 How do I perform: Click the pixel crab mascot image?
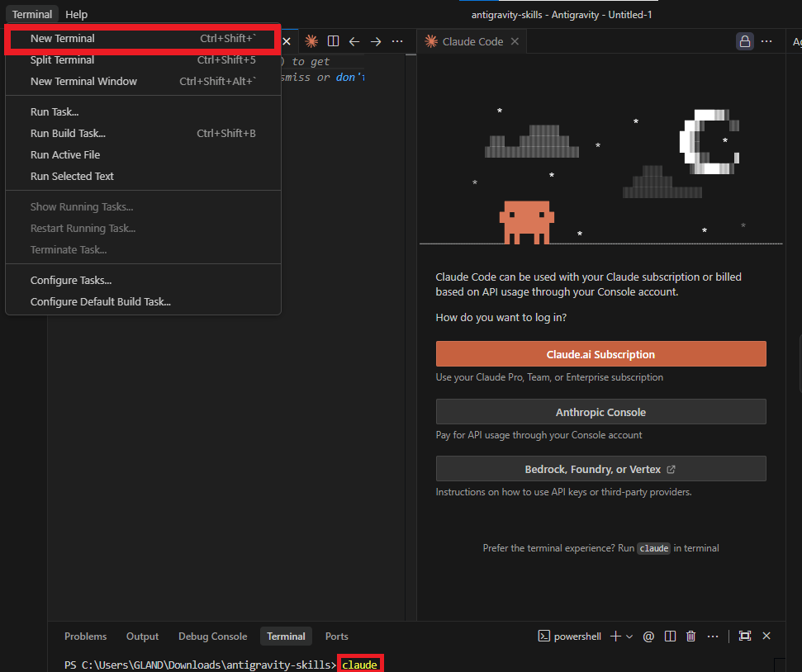point(527,222)
